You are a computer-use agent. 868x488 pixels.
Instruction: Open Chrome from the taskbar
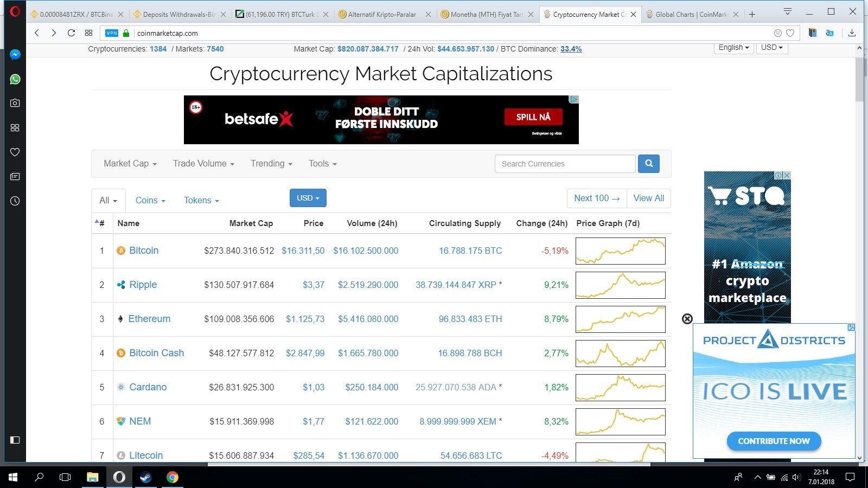tap(173, 477)
